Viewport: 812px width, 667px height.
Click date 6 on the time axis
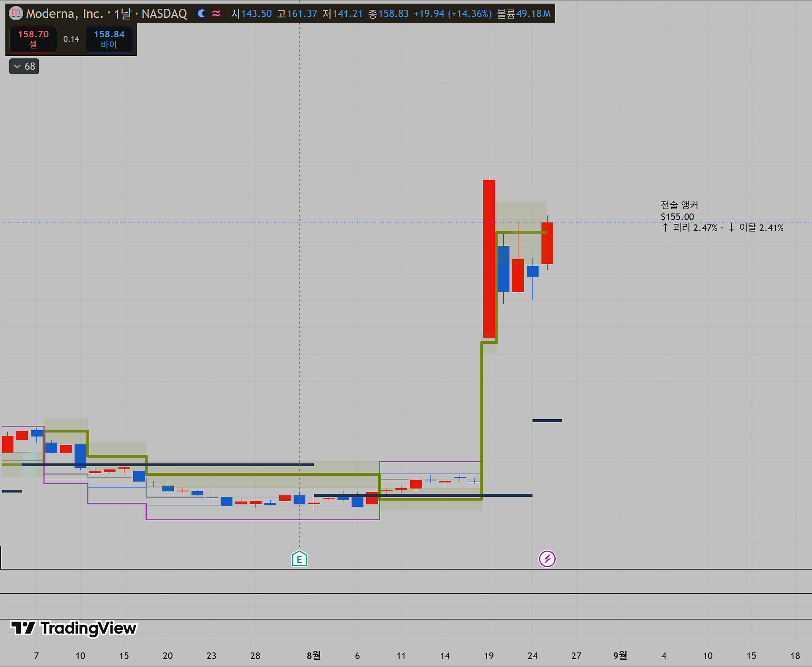pos(357,656)
